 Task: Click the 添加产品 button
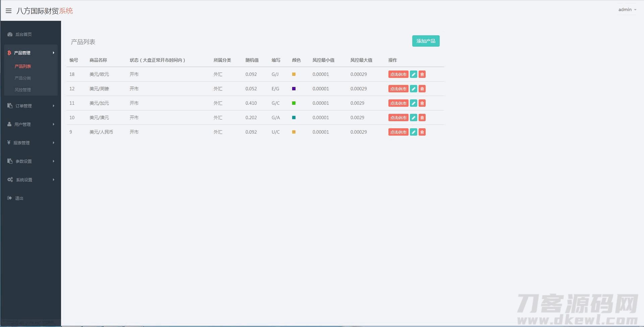(x=426, y=41)
